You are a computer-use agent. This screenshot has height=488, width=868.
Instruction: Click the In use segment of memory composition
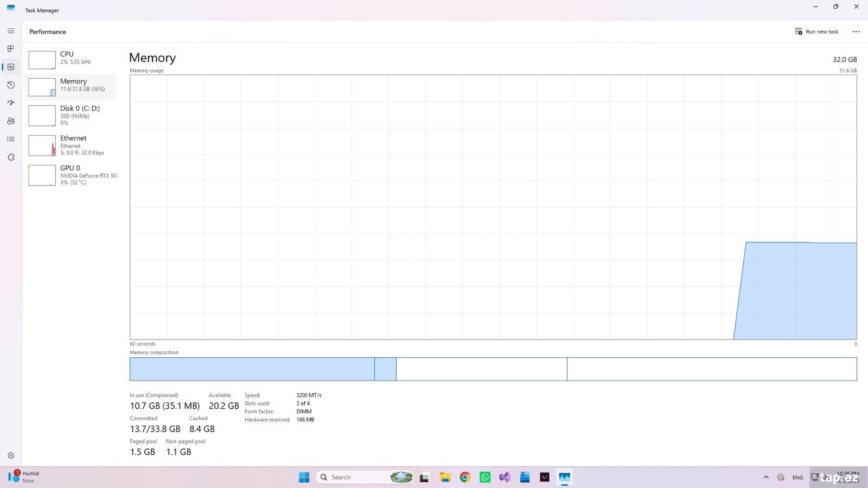tap(252, 369)
